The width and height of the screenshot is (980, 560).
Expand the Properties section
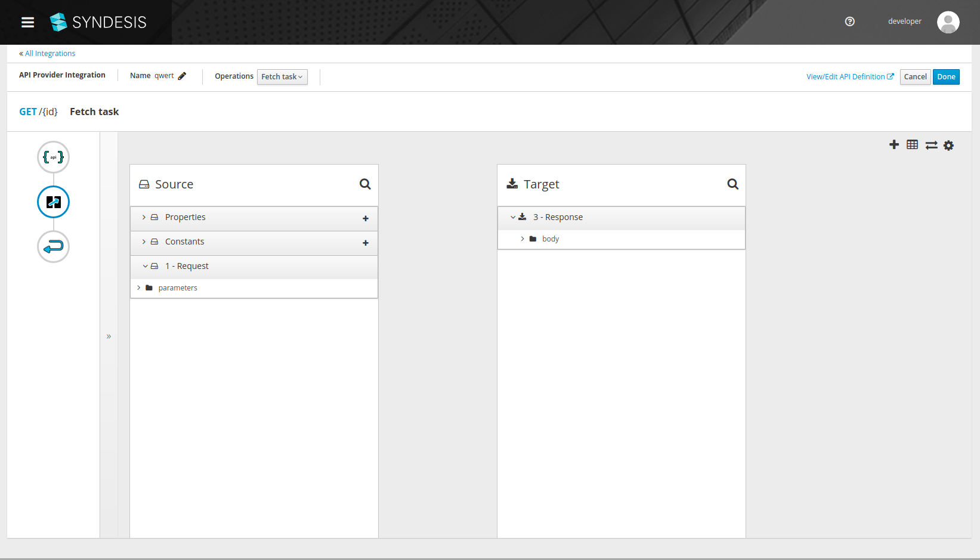(x=144, y=217)
